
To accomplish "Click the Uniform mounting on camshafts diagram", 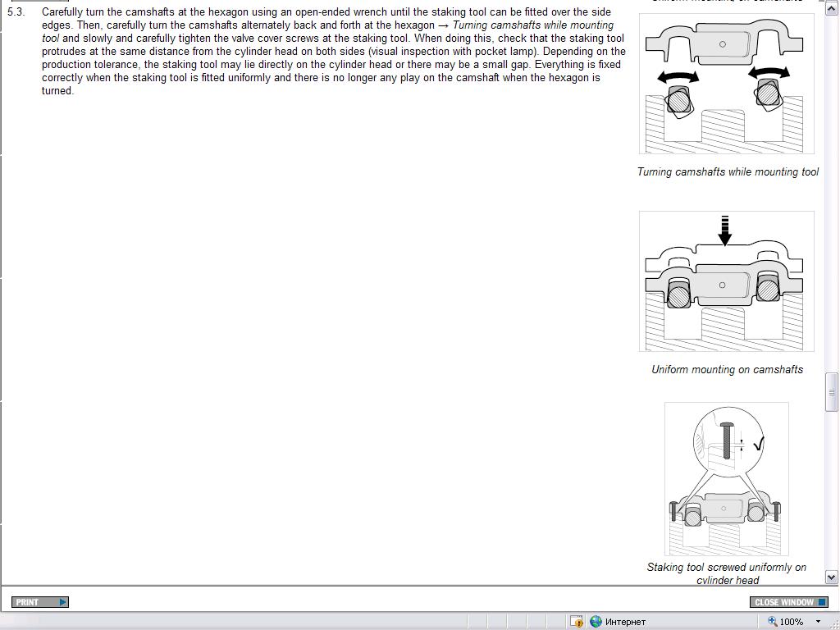I will pyautogui.click(x=726, y=281).
